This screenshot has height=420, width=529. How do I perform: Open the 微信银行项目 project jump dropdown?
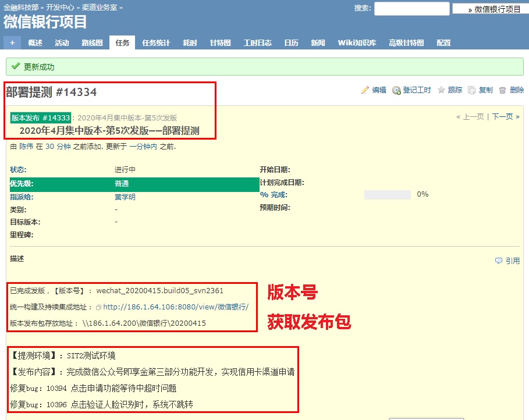coord(491,9)
